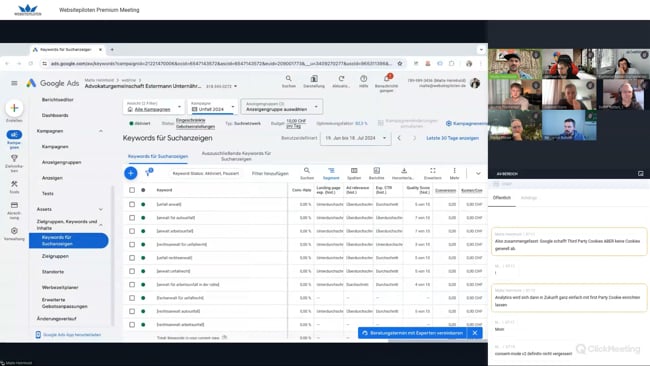Open the Darstellung icon in header
650x366 pixels.
pyautogui.click(x=314, y=79)
